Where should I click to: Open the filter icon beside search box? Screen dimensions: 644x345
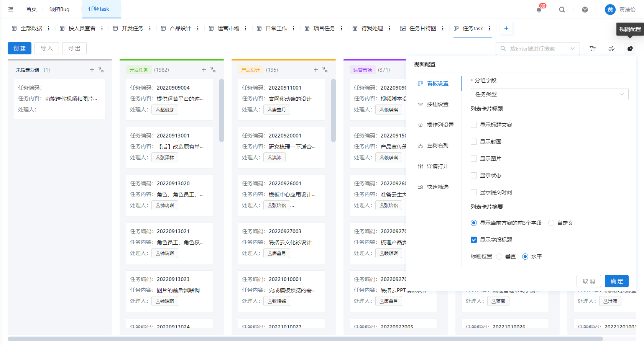[593, 49]
